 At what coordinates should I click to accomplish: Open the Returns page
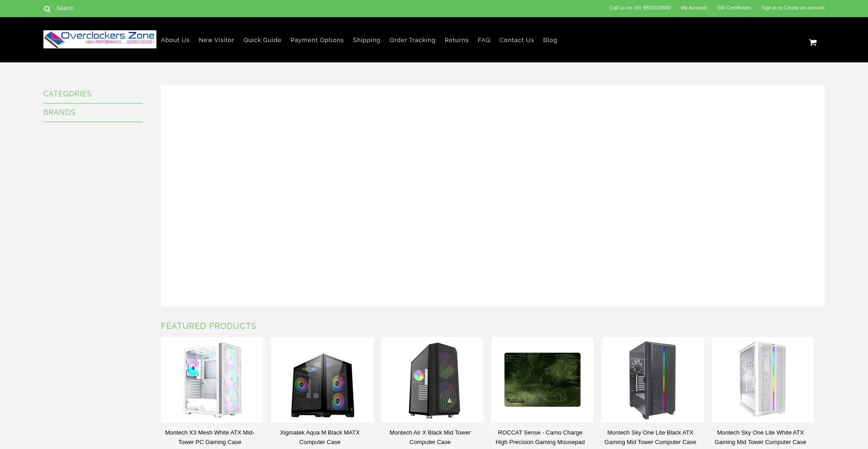pyautogui.click(x=457, y=40)
